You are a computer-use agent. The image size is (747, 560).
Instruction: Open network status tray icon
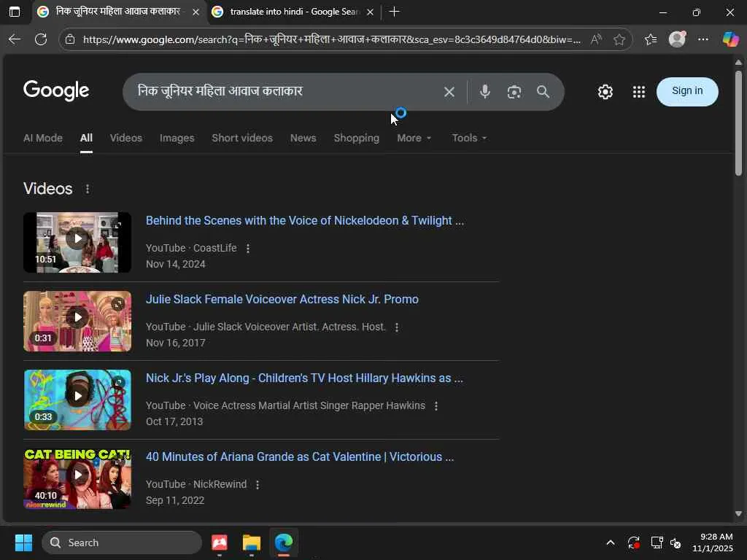pyautogui.click(x=657, y=542)
